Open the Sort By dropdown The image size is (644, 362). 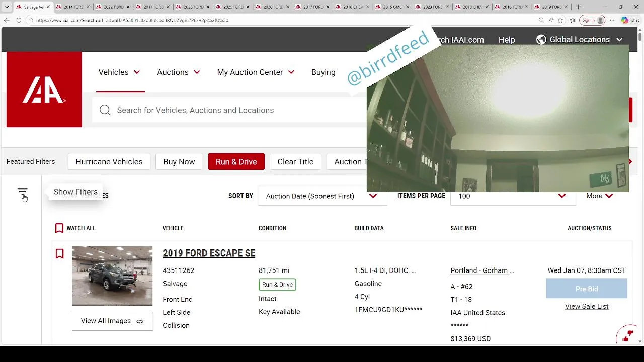coord(322,196)
